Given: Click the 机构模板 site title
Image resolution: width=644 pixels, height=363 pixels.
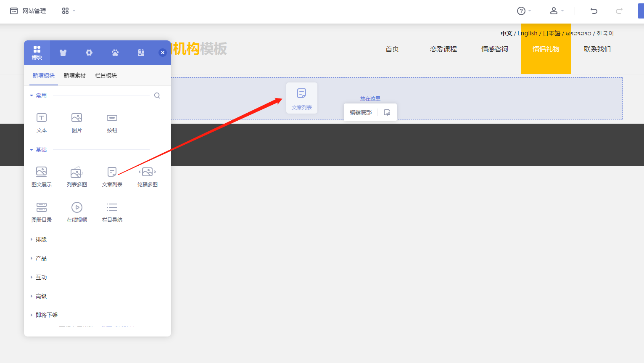Looking at the screenshot, I should 200,49.
